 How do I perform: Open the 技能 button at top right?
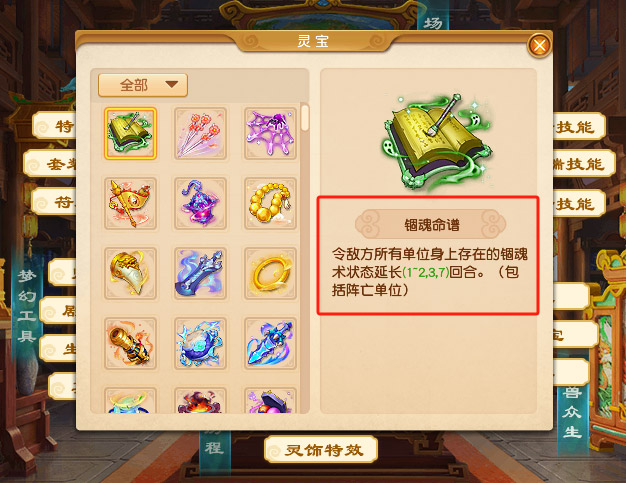pos(578,127)
